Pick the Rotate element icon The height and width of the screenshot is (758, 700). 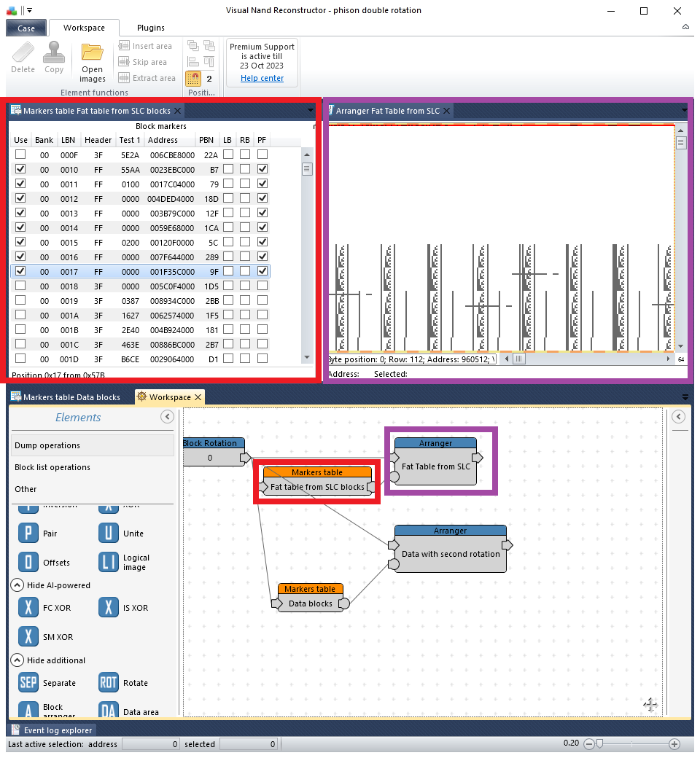(109, 683)
